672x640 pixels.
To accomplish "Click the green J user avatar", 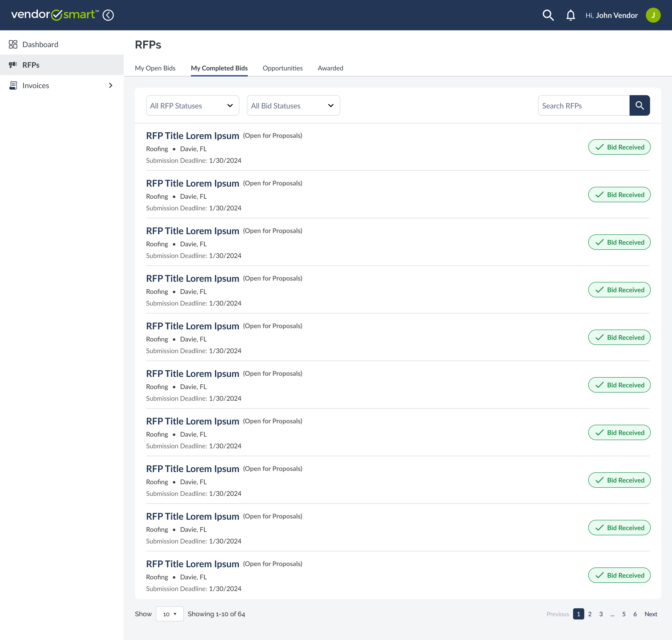I will click(653, 15).
